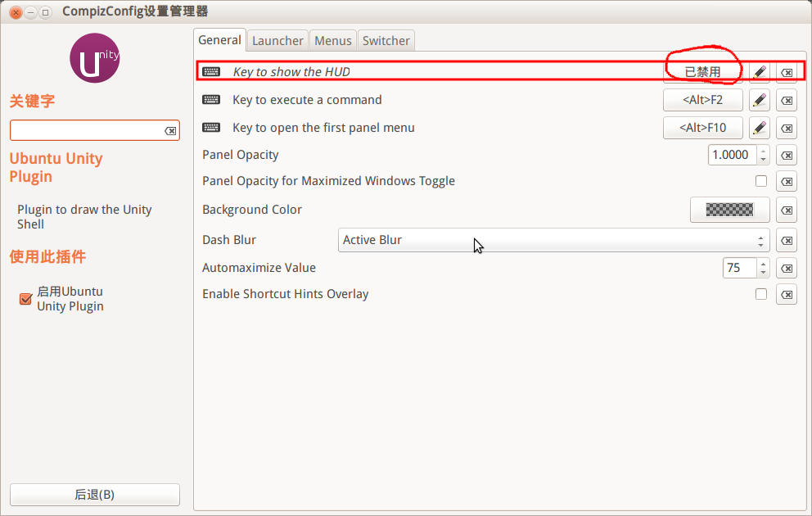812x516 pixels.
Task: Click the 'Panel Opacity' label
Action: point(241,155)
